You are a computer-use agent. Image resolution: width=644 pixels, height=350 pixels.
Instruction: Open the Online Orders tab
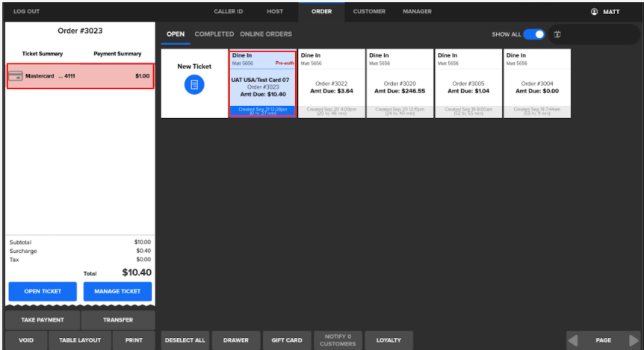(x=266, y=34)
